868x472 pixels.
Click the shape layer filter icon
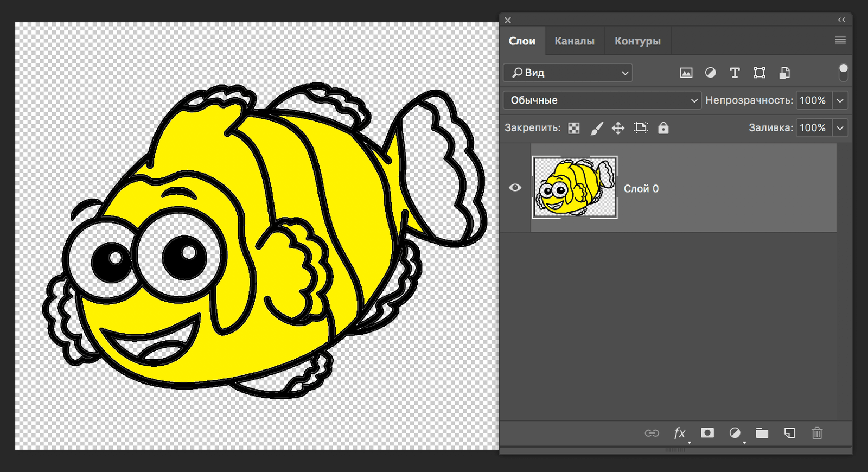759,73
